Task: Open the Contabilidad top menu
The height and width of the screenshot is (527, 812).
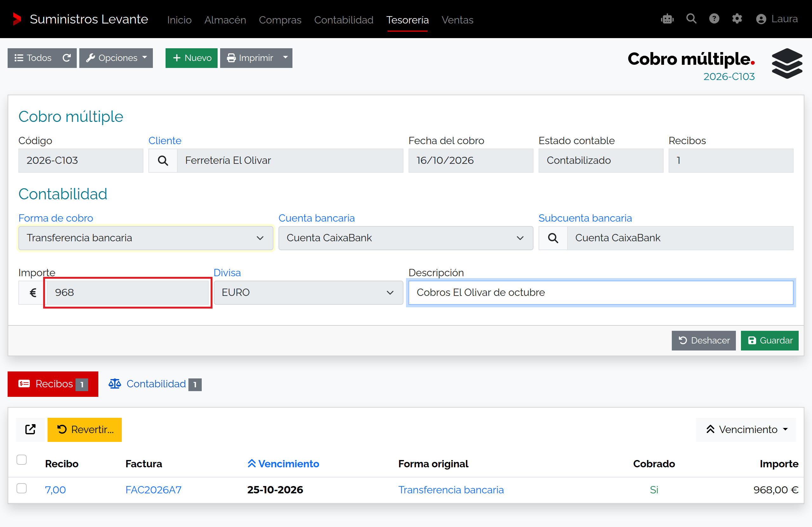Action: [344, 20]
